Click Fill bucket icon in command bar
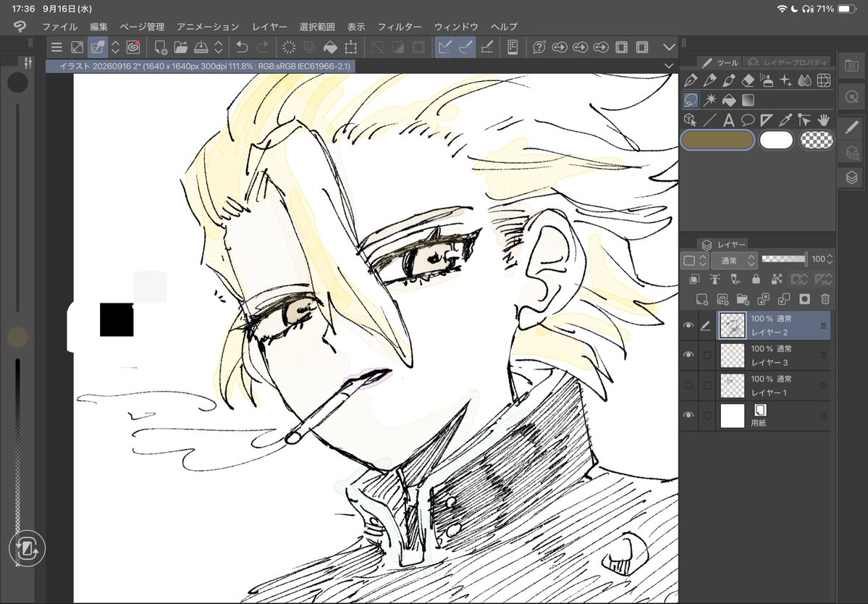868x604 pixels. coord(330,47)
